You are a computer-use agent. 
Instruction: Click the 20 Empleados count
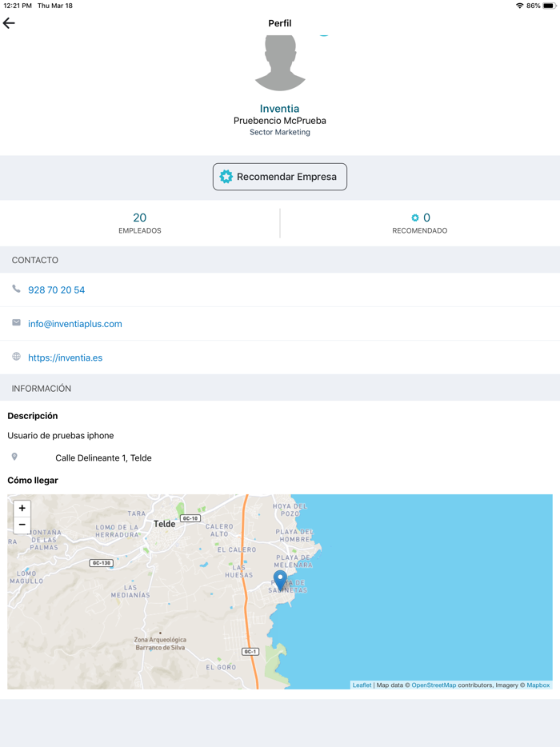point(140,223)
